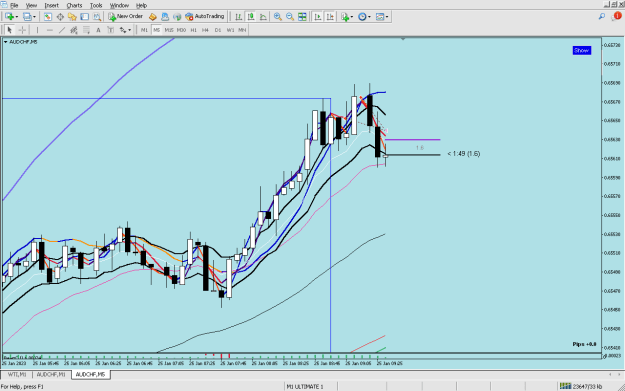The image size is (625, 391).
Task: Open the Data Window crosshair-shaped icon
Action: coord(60,17)
